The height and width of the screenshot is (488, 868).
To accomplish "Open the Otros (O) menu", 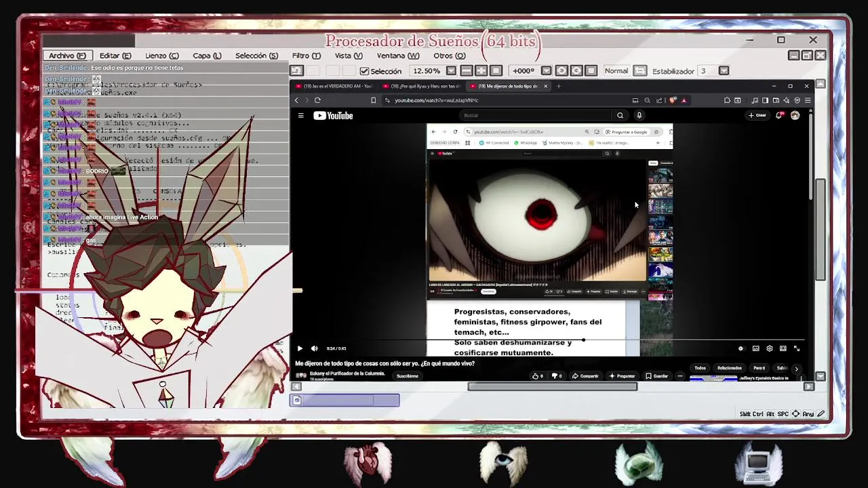I will (x=449, y=56).
